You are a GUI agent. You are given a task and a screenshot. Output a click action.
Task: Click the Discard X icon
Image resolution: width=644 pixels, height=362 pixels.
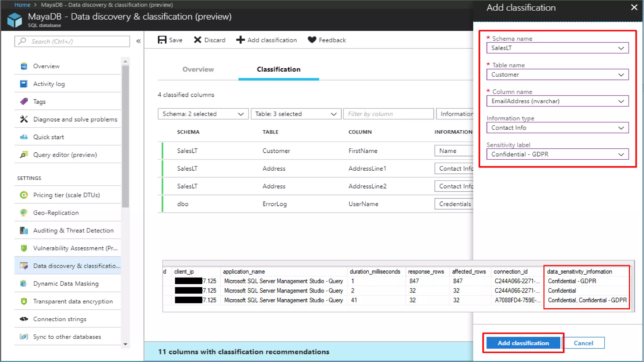click(x=197, y=40)
